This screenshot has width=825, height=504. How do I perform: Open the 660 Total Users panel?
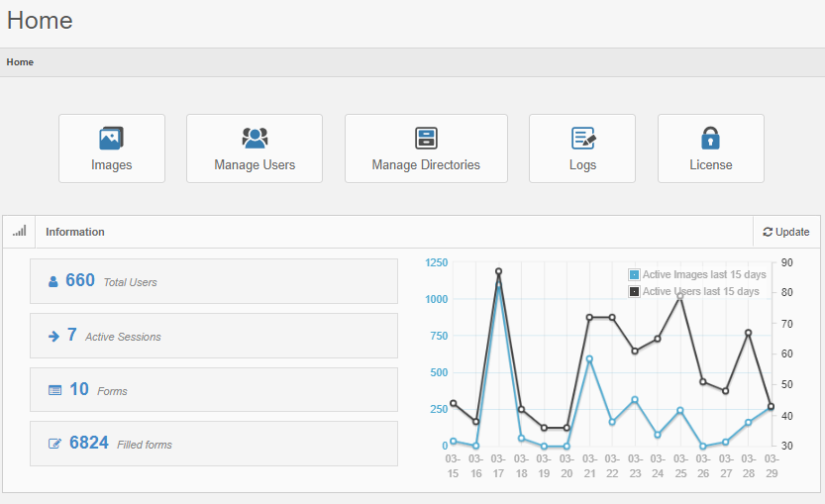click(213, 281)
